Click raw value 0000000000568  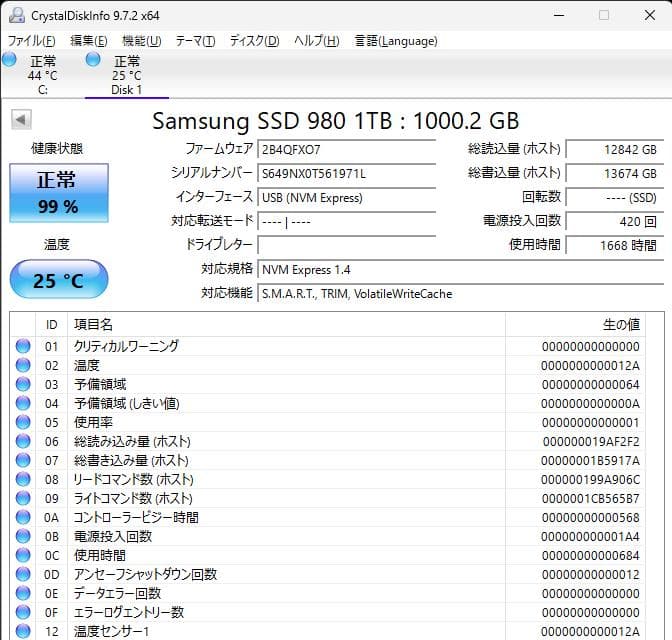(591, 518)
